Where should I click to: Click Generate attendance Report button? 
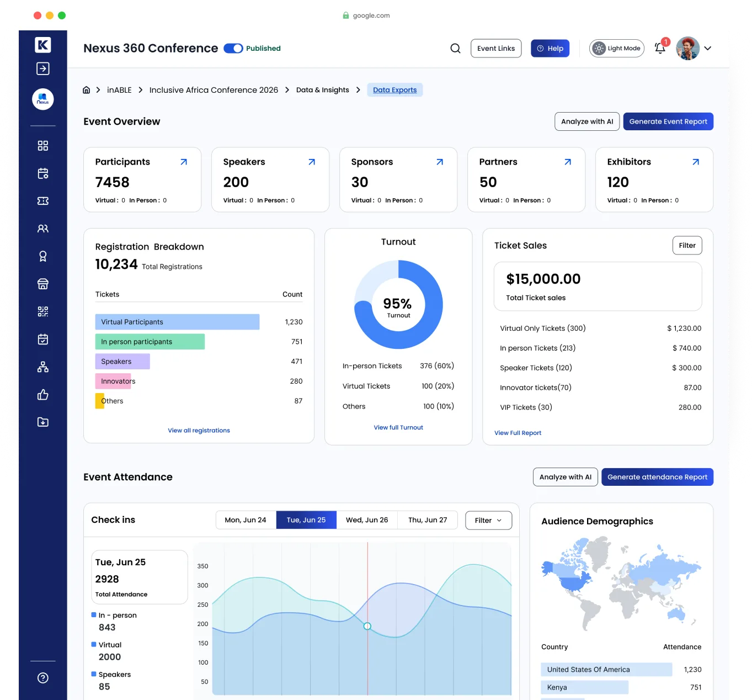pyautogui.click(x=657, y=477)
